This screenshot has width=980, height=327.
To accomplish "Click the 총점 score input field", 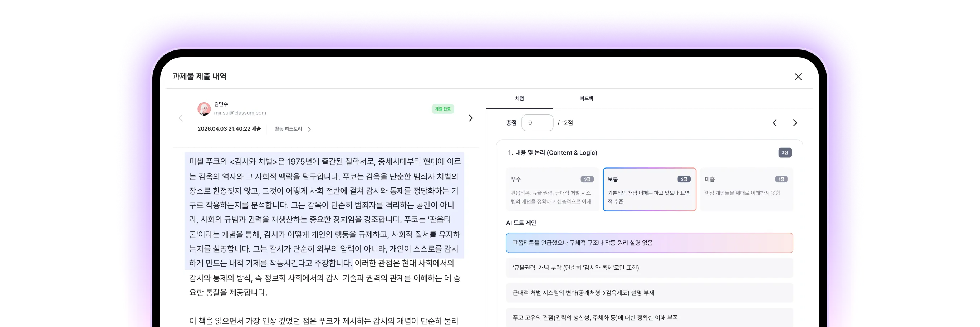I will point(537,123).
